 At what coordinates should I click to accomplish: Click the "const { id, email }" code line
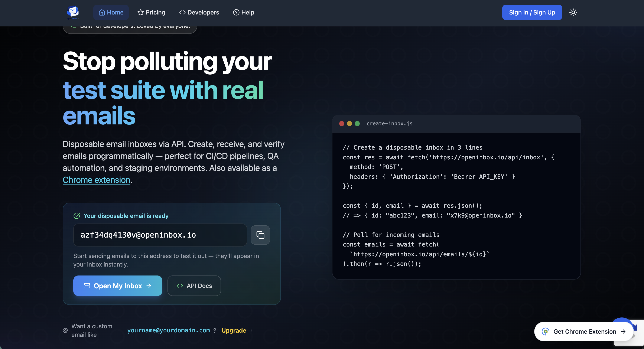click(x=413, y=205)
